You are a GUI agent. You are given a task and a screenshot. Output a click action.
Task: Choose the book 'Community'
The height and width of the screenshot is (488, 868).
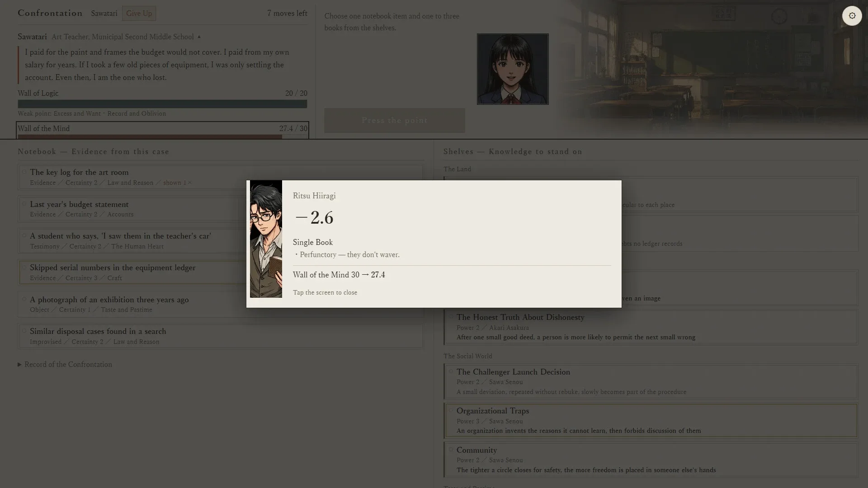tap(651, 460)
